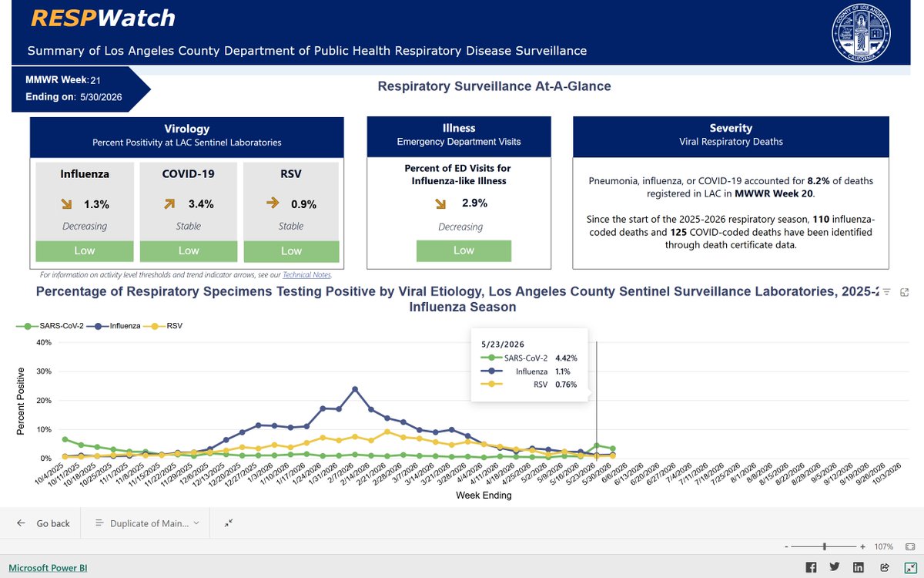Click the Influenza decreasing trend arrow
The image size is (924, 578).
(x=66, y=204)
